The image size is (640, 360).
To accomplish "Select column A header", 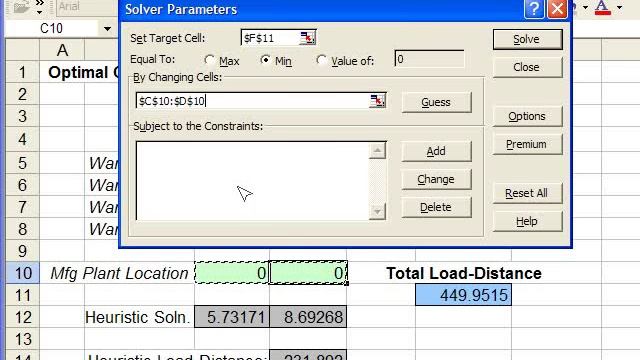I will 62,50.
